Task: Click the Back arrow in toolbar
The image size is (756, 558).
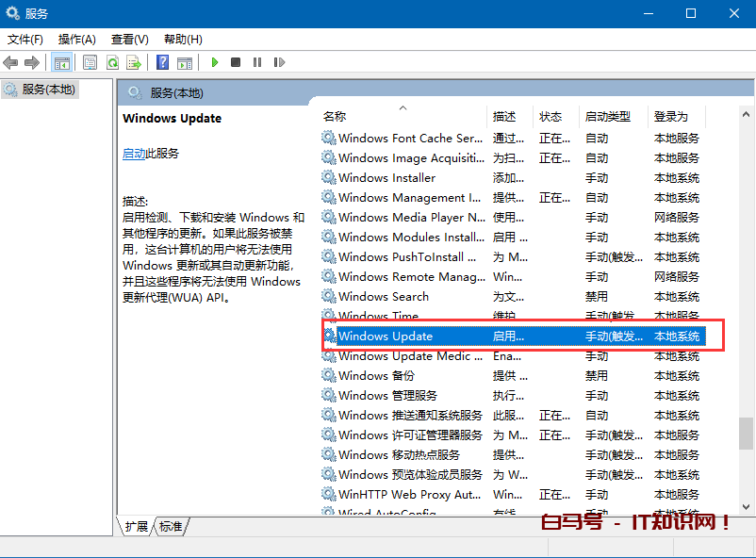Action: pyautogui.click(x=11, y=63)
